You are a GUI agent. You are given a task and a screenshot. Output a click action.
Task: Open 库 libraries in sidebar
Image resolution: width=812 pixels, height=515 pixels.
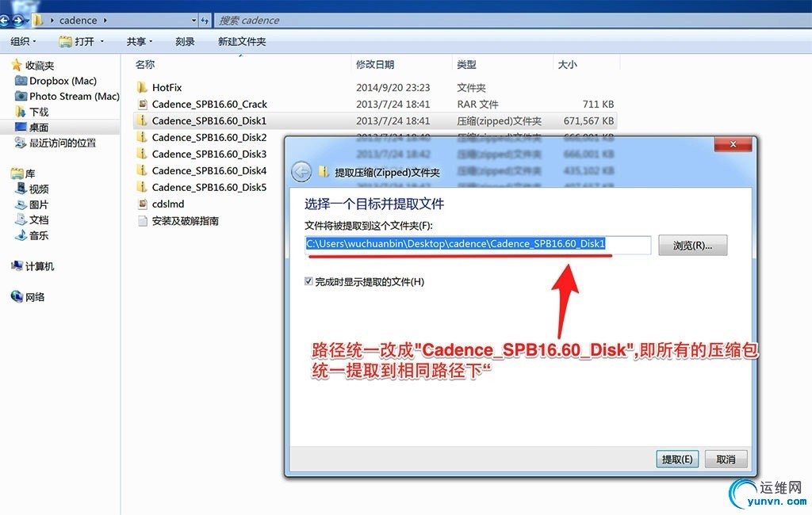[23, 174]
